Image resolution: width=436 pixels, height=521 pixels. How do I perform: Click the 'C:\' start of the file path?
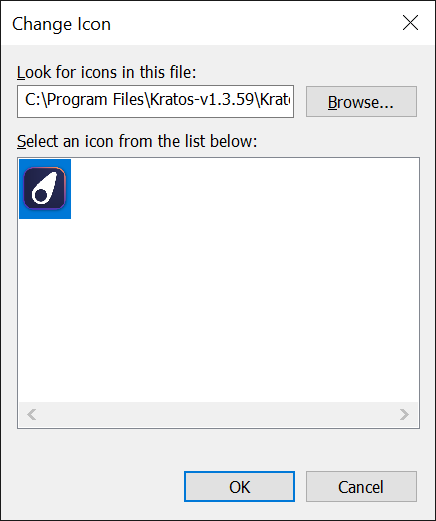(34, 100)
